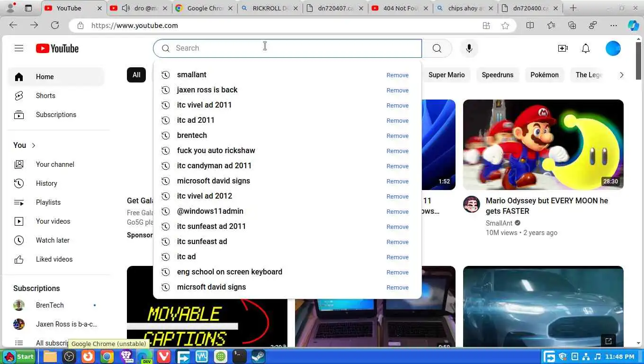
Task: Open Liked videos in sidebar
Action: coord(56,259)
